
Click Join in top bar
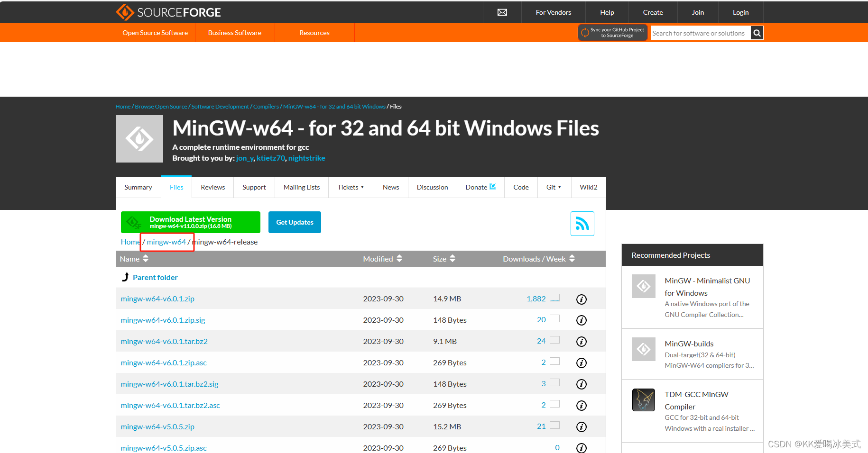[698, 12]
